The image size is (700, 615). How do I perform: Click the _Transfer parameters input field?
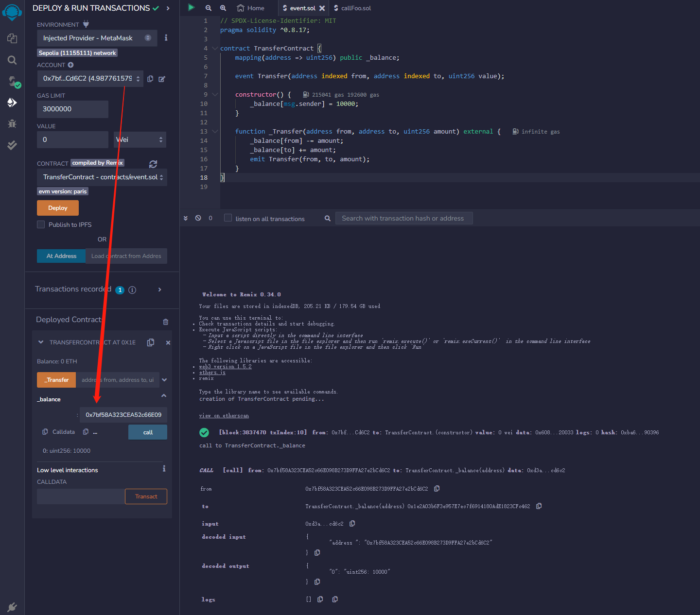coord(118,380)
